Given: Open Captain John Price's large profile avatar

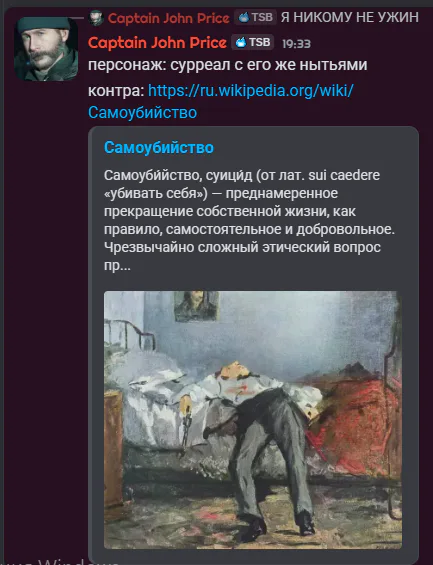Looking at the screenshot, I should click(x=46, y=49).
